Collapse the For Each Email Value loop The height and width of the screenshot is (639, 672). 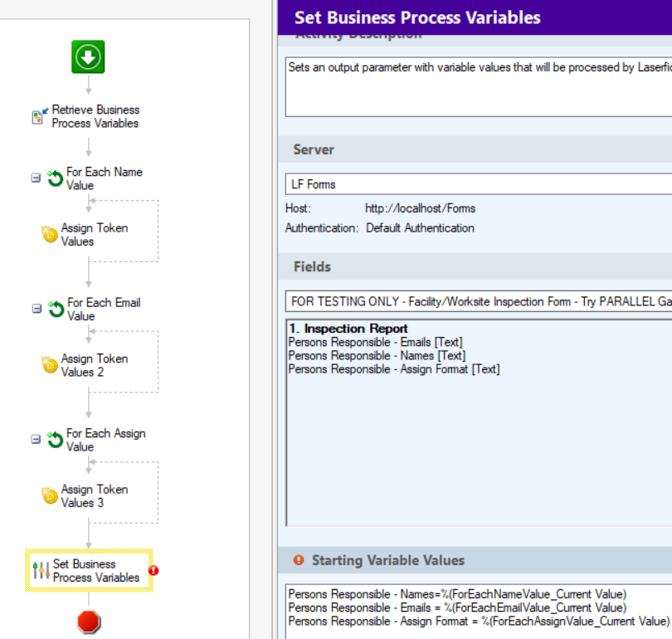coord(37,309)
